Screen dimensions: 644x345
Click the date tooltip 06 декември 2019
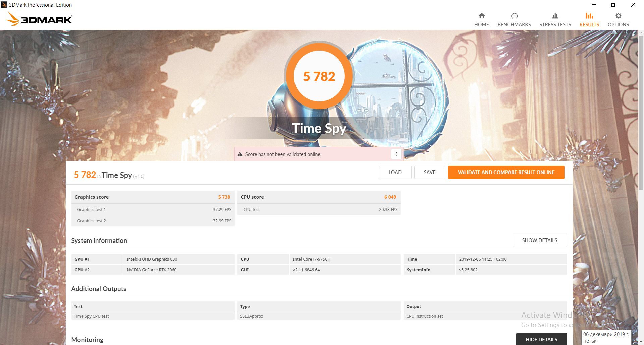click(x=606, y=337)
